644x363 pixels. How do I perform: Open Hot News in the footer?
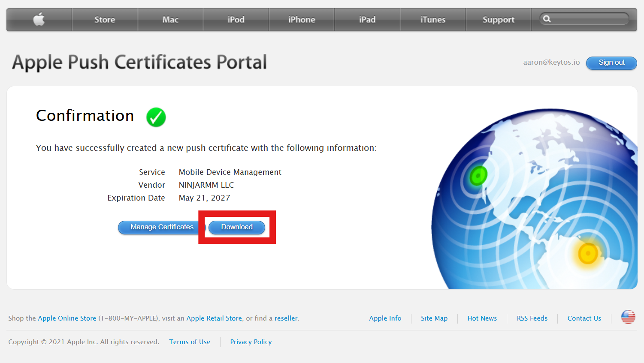click(x=482, y=318)
